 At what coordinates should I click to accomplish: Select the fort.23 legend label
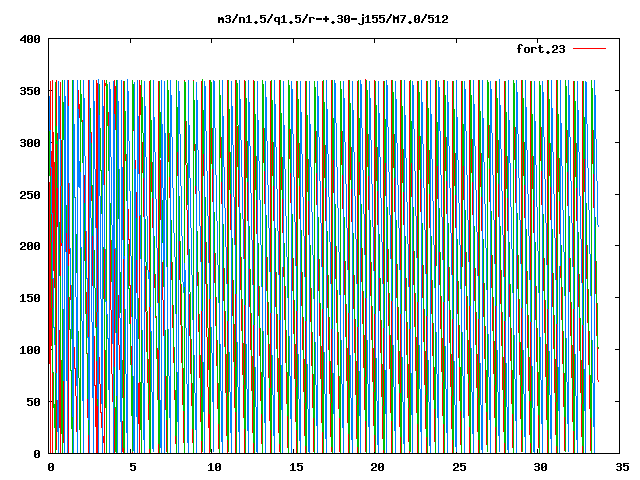click(541, 49)
